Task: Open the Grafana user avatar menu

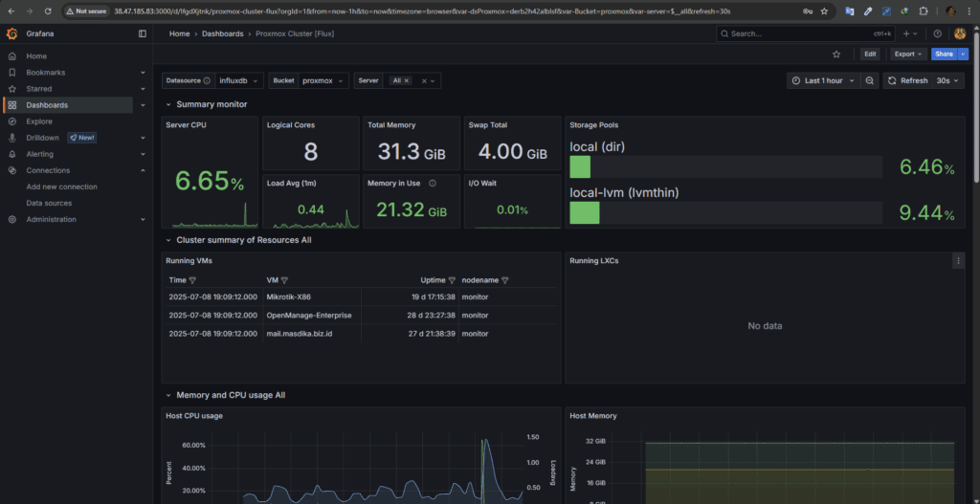Action: click(x=961, y=33)
